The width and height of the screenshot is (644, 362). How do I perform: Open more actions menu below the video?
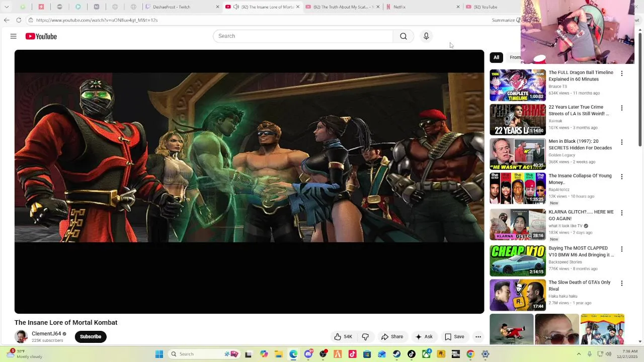[478, 337]
